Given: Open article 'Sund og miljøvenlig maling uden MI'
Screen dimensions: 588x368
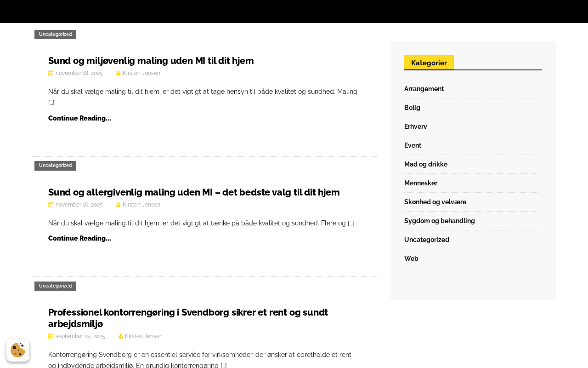Looking at the screenshot, I should click(151, 61).
